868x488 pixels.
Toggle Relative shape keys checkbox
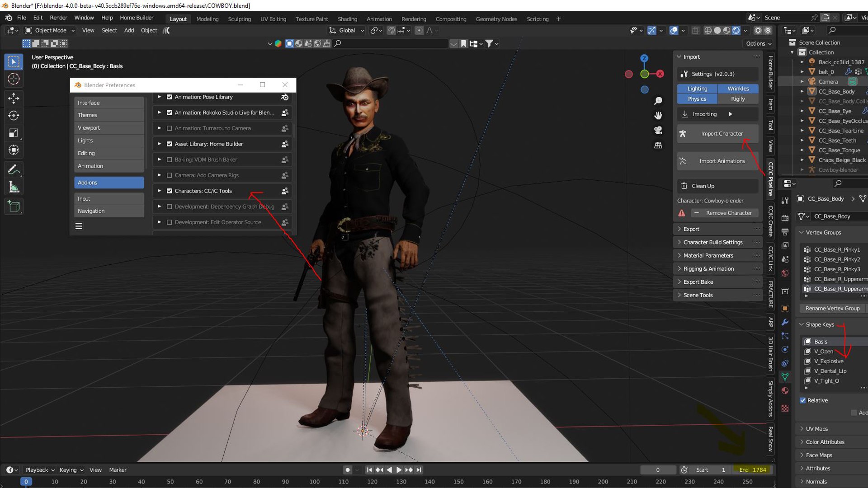tap(803, 401)
